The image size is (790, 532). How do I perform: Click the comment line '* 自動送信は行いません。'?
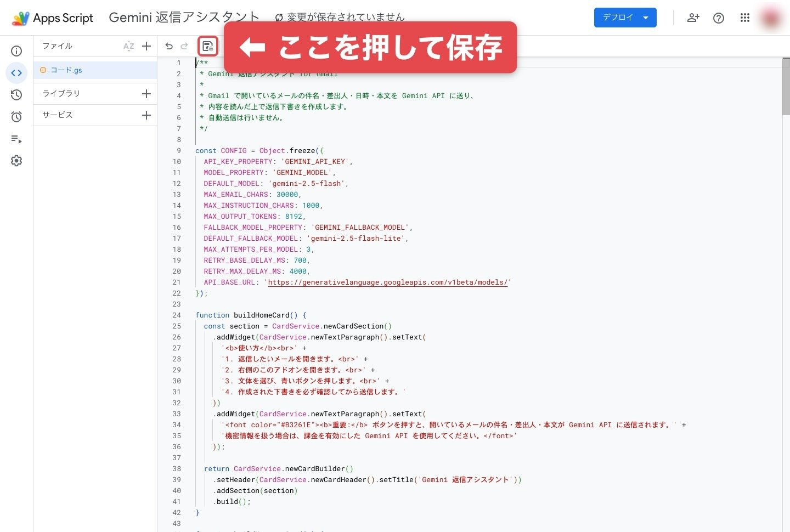pos(242,118)
